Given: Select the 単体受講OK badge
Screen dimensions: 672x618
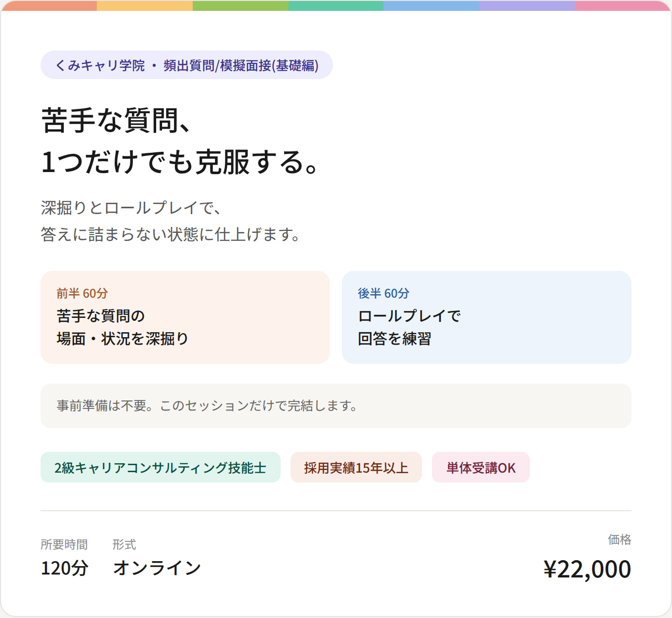Looking at the screenshot, I should [x=481, y=467].
